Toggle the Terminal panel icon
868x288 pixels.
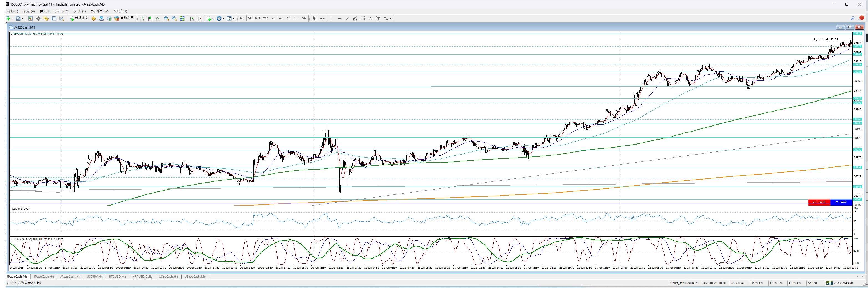(x=54, y=18)
